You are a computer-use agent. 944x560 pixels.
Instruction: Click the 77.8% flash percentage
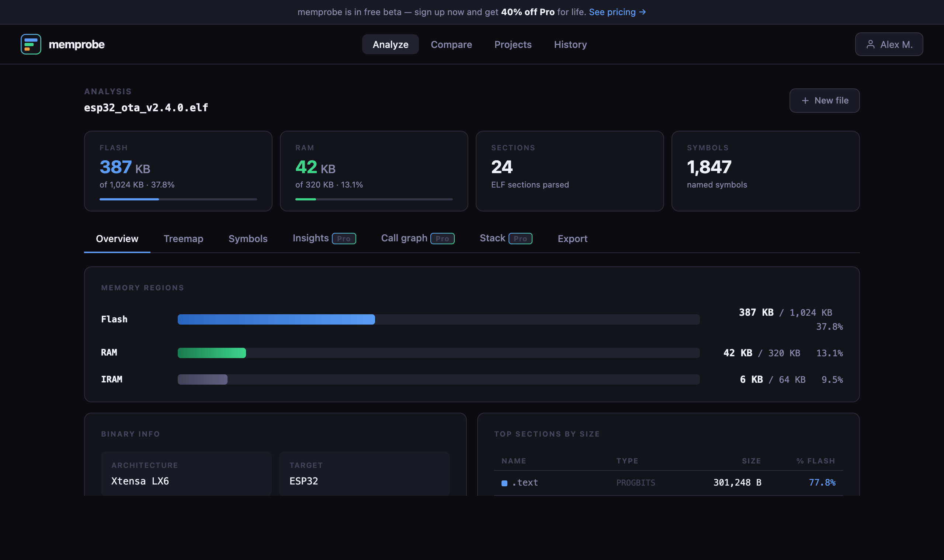tap(822, 483)
